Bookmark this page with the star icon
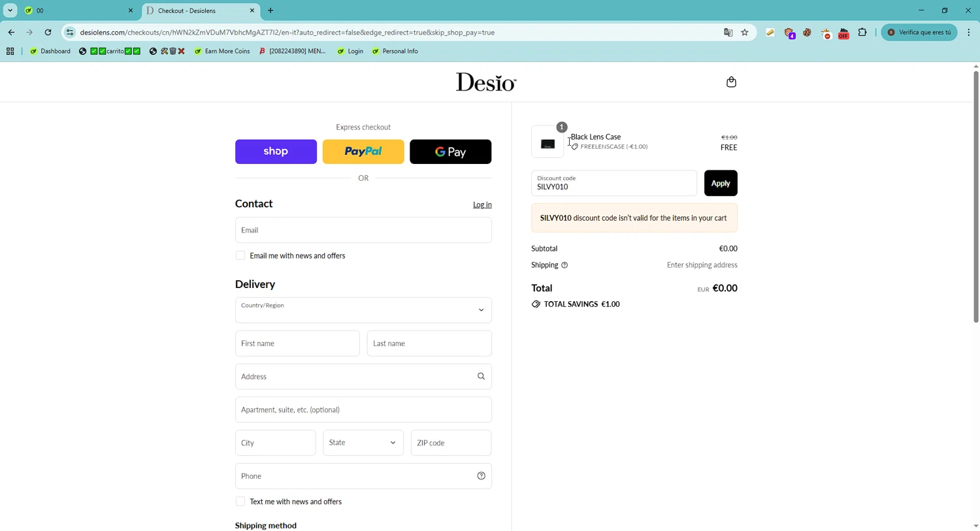The height and width of the screenshot is (531, 980). [745, 32]
